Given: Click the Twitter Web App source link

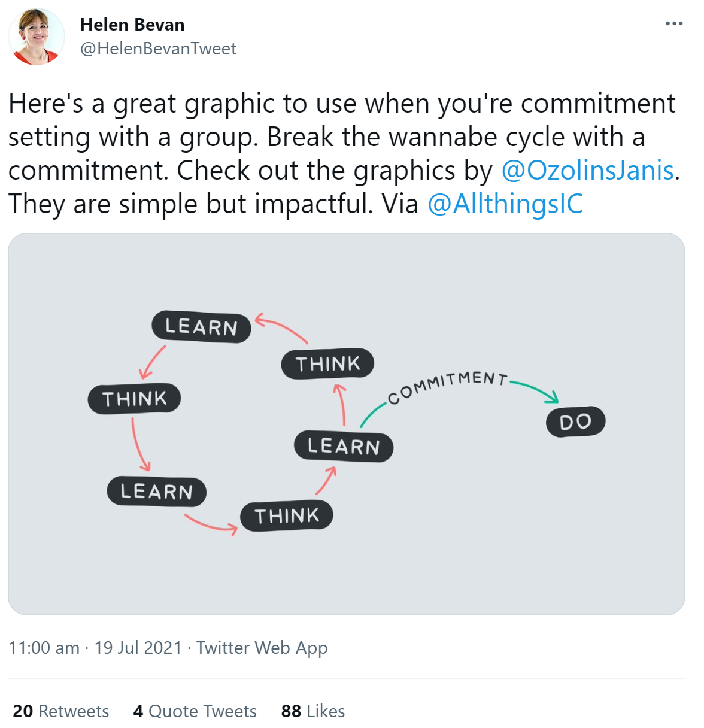Looking at the screenshot, I should pos(262,647).
